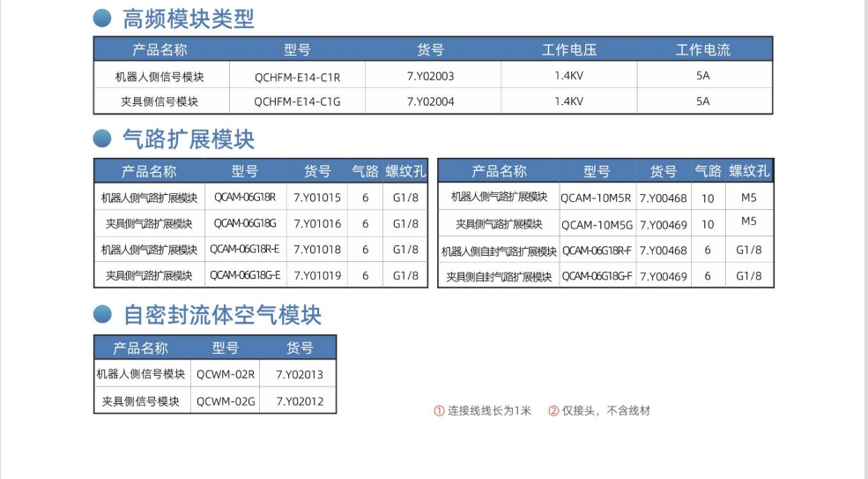868x479 pixels.
Task: Click the circled ② footnote marker
Action: tap(553, 411)
